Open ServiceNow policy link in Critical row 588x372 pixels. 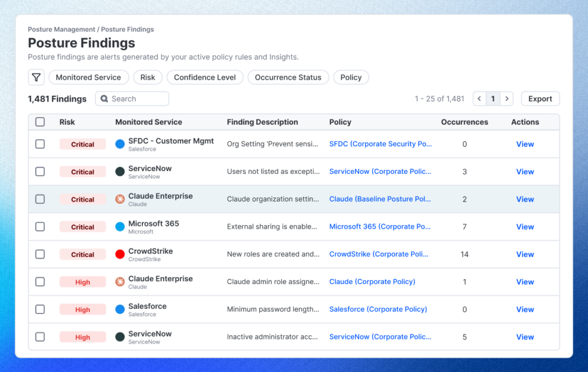(x=380, y=172)
